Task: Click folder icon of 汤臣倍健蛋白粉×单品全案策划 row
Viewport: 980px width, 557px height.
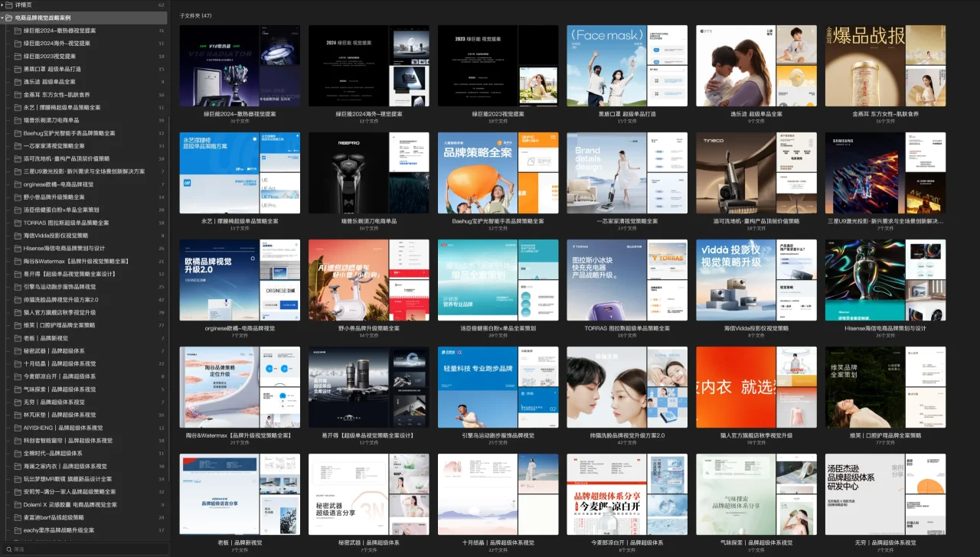Action: pos(18,210)
